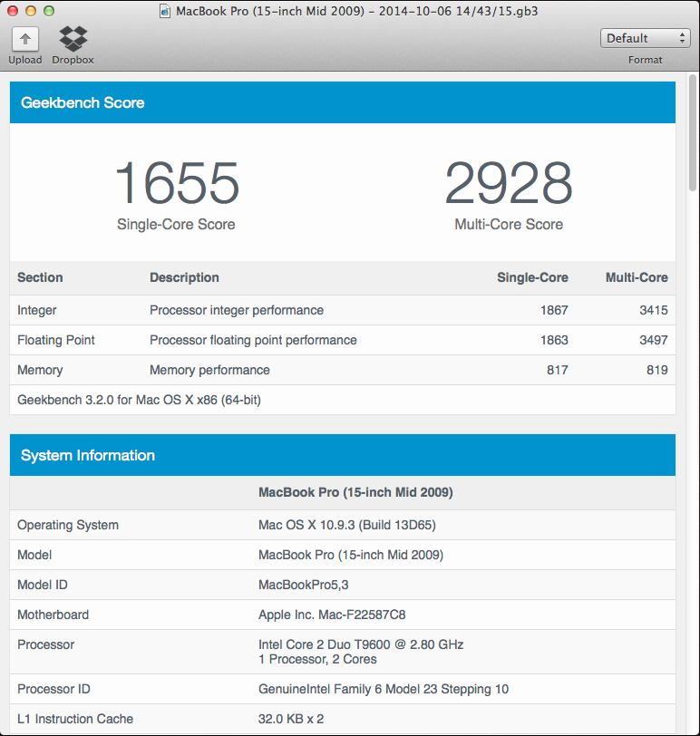Click the Intel Core 2 Duo processor entry
This screenshot has width=700, height=736.
pyautogui.click(x=360, y=644)
